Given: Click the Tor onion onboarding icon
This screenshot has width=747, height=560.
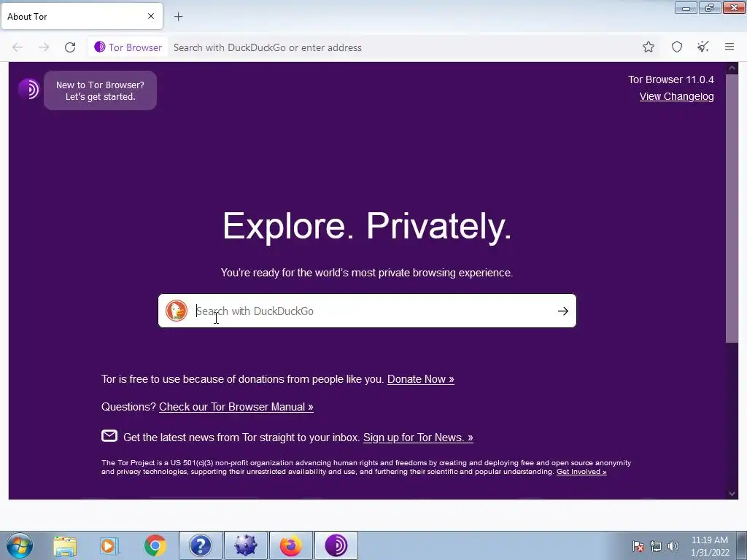Looking at the screenshot, I should (x=28, y=89).
